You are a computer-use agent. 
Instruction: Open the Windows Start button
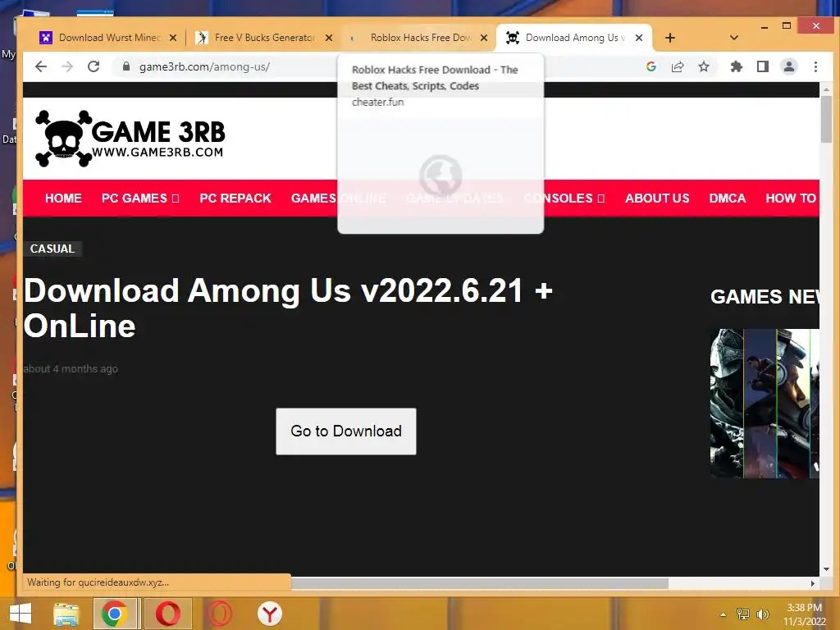pyautogui.click(x=21, y=614)
